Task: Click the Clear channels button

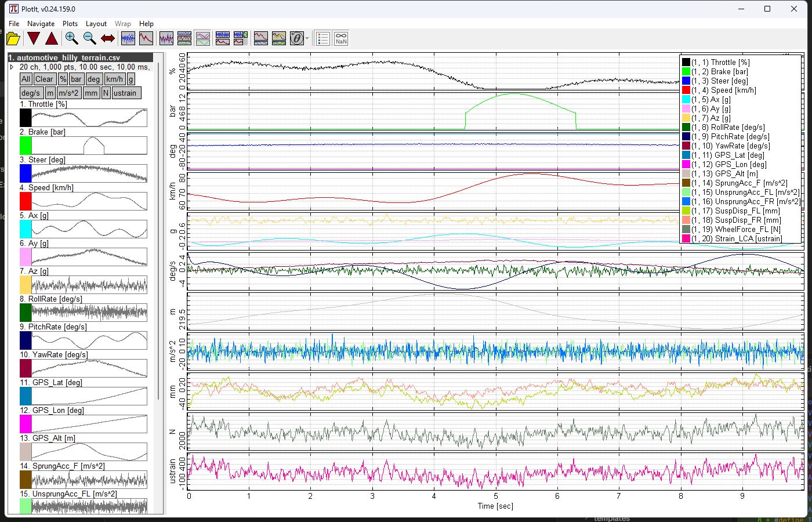Action: (x=44, y=79)
